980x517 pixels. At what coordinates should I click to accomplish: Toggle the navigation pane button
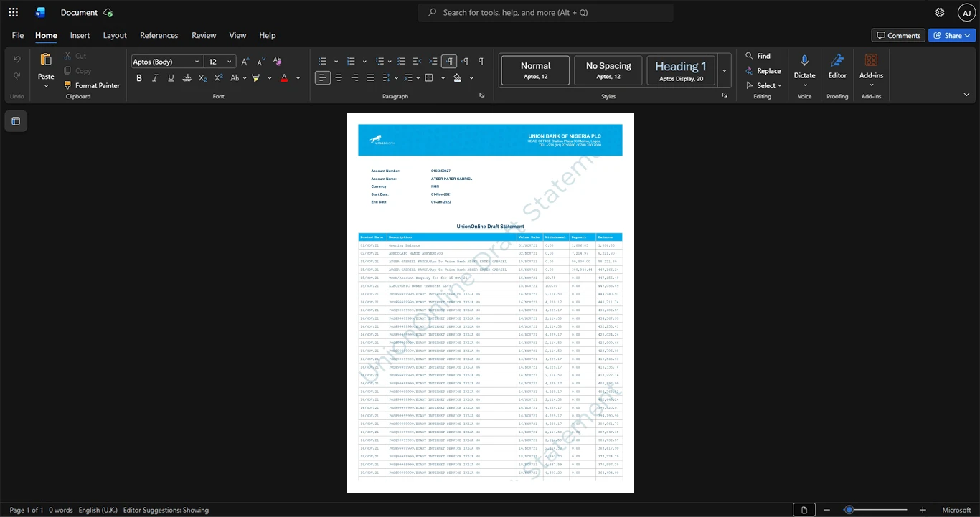pos(16,121)
